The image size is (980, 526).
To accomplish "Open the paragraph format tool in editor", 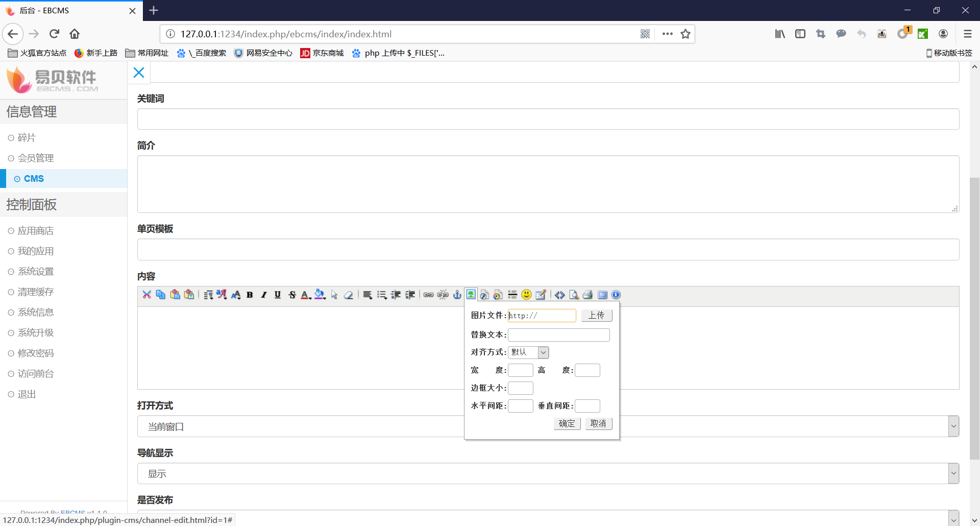I will pos(208,295).
